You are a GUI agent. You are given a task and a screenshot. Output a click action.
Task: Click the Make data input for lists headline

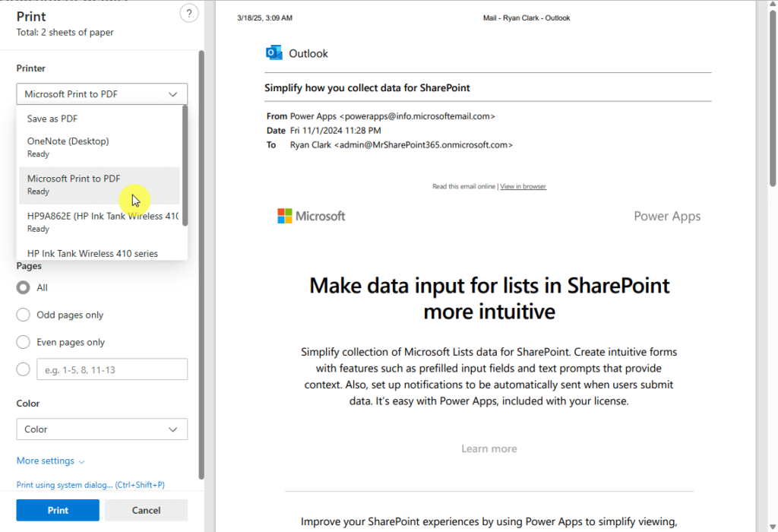pyautogui.click(x=489, y=298)
